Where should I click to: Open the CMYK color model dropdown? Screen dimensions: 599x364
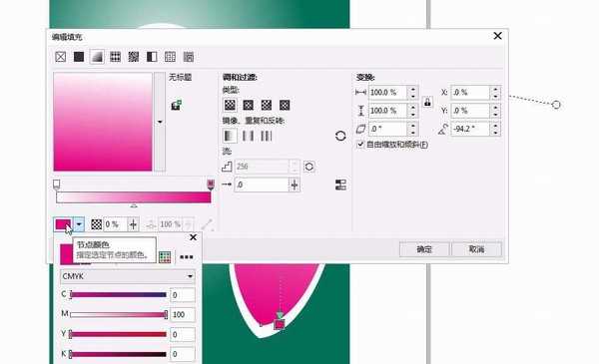pyautogui.click(x=128, y=276)
